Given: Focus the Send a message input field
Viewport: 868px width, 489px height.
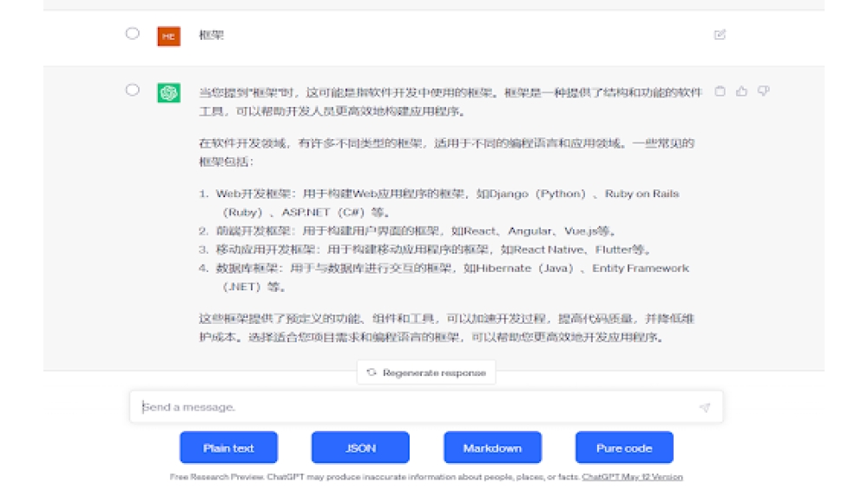Looking at the screenshot, I should (426, 407).
